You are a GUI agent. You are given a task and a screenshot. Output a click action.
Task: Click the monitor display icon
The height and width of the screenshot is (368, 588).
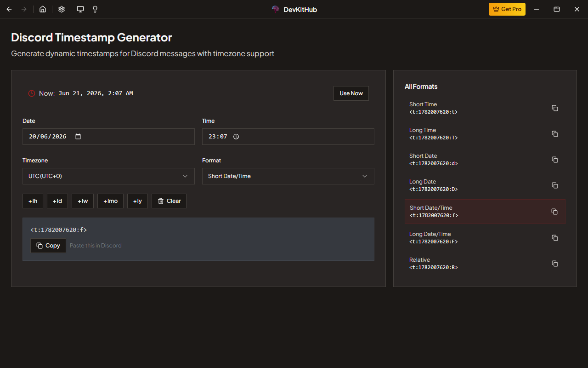pyautogui.click(x=80, y=9)
